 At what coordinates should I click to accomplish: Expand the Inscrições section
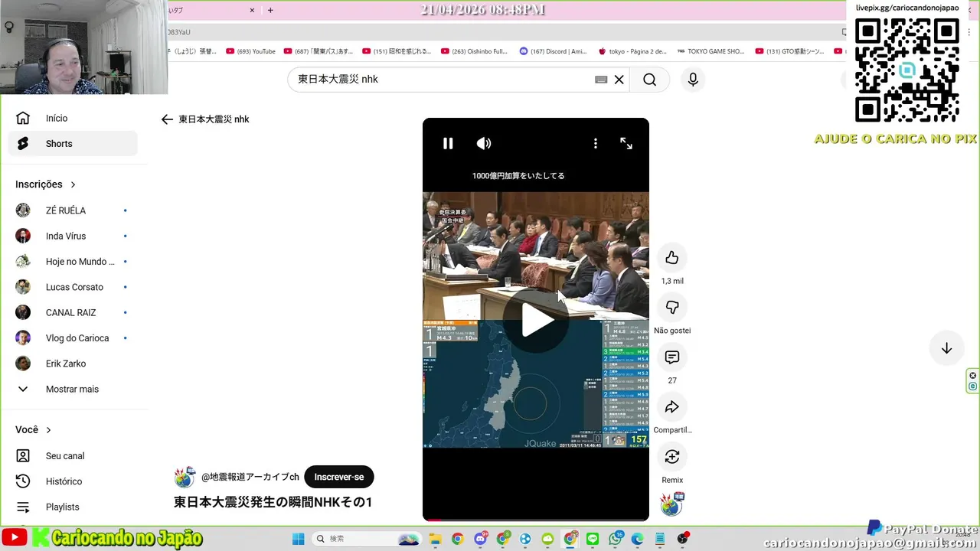[x=46, y=184]
